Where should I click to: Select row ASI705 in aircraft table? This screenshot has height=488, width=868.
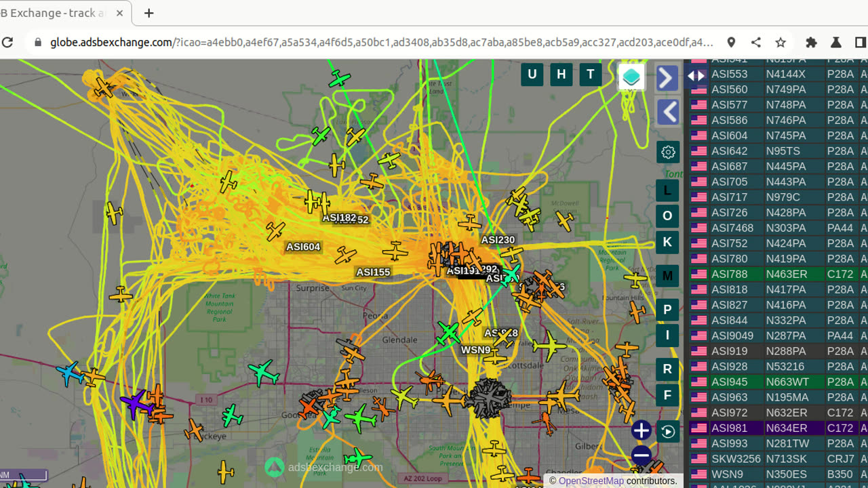pyautogui.click(x=778, y=182)
